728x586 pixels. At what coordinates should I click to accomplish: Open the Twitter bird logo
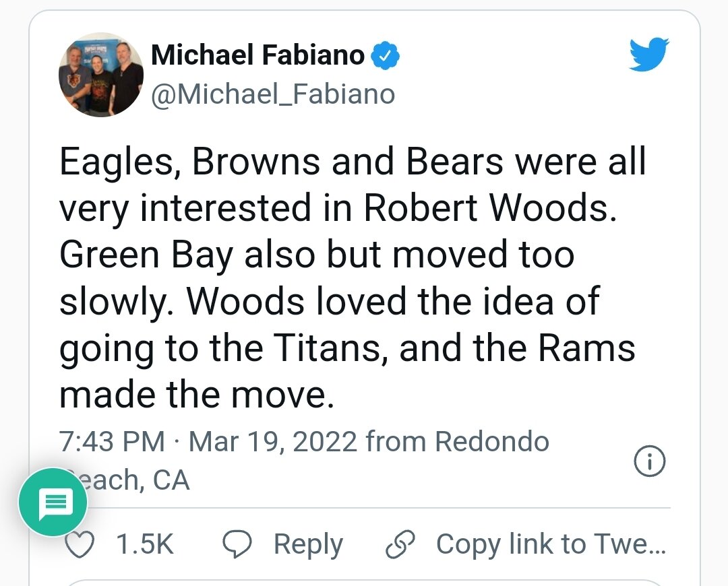648,55
